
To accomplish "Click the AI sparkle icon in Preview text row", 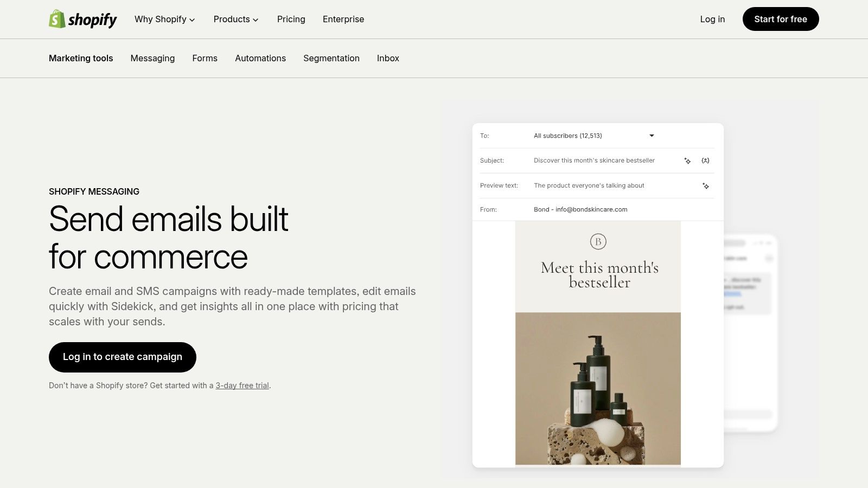I will [705, 185].
